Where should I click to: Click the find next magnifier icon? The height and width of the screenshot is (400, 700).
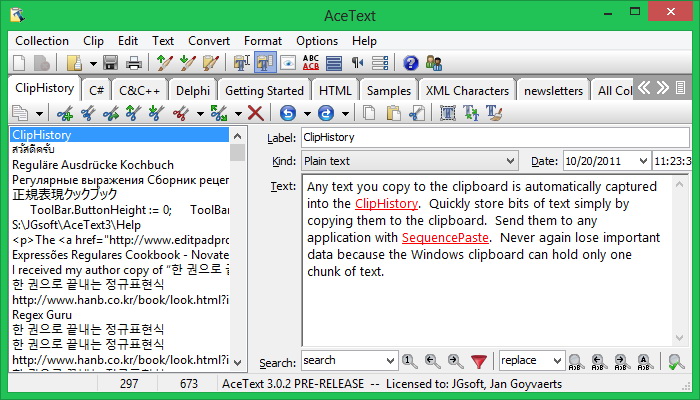pos(455,361)
